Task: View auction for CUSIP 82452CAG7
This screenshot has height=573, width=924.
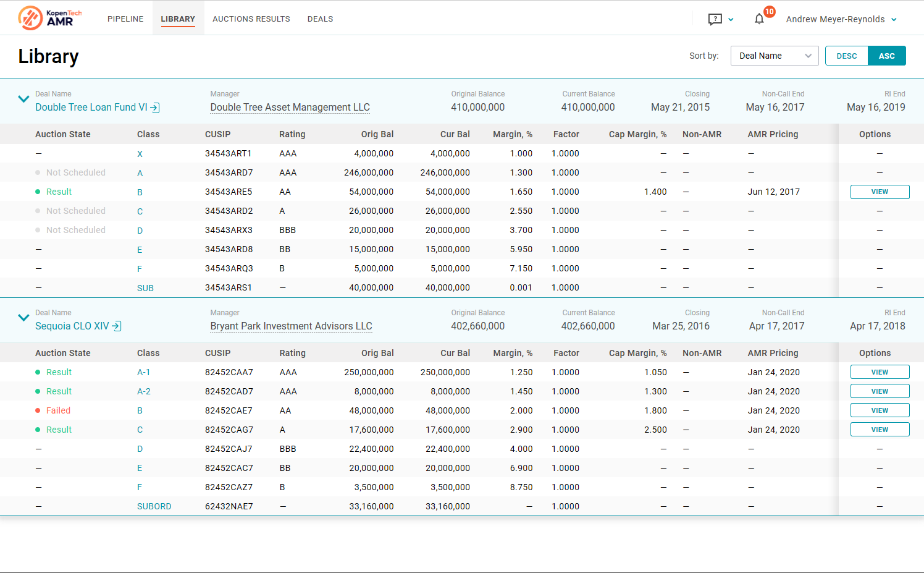Action: [880, 430]
